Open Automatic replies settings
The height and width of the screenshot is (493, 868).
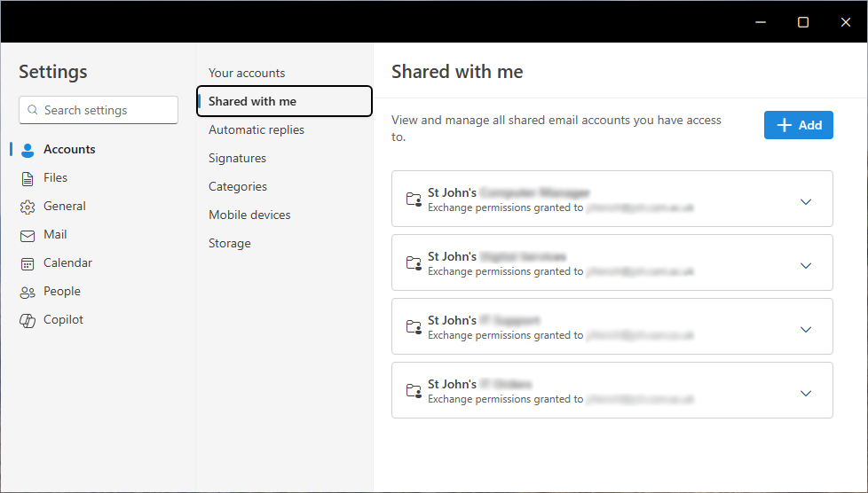256,129
